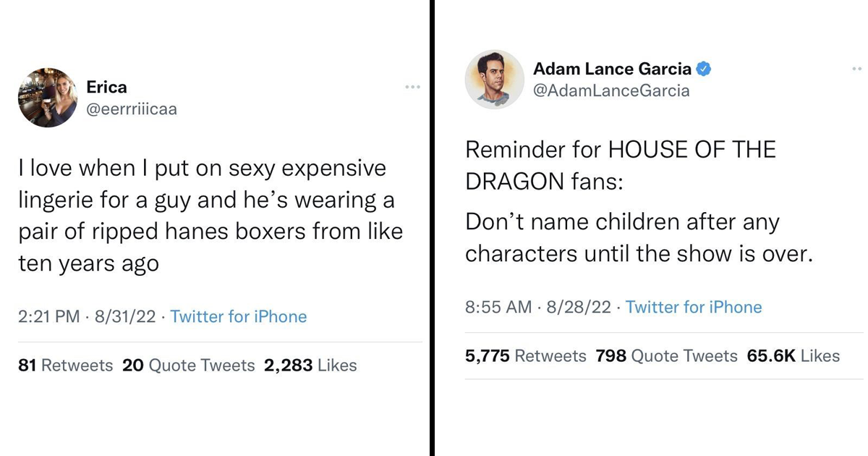The height and width of the screenshot is (456, 868).
Task: Open the 798 Quote Tweets
Action: [x=666, y=356]
